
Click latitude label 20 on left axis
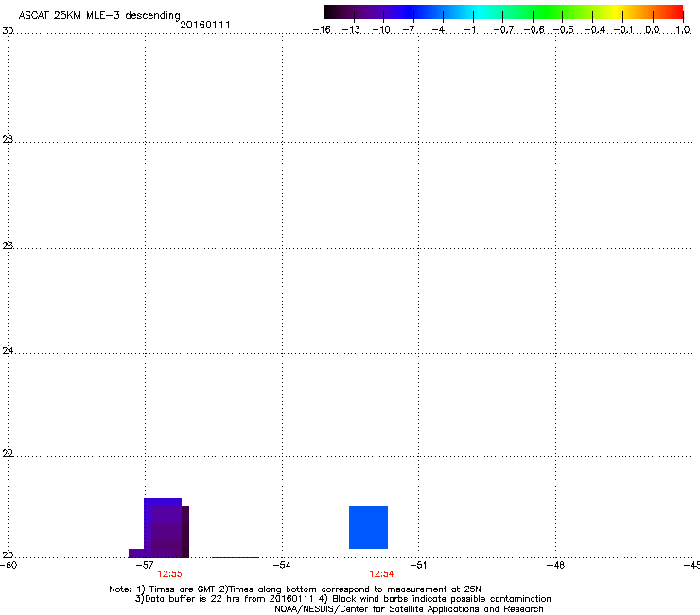pos(8,554)
